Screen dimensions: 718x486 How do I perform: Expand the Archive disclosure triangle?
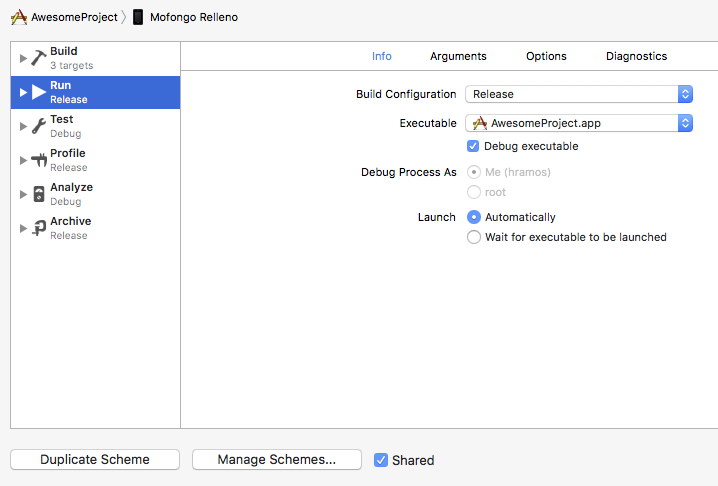(x=23, y=228)
